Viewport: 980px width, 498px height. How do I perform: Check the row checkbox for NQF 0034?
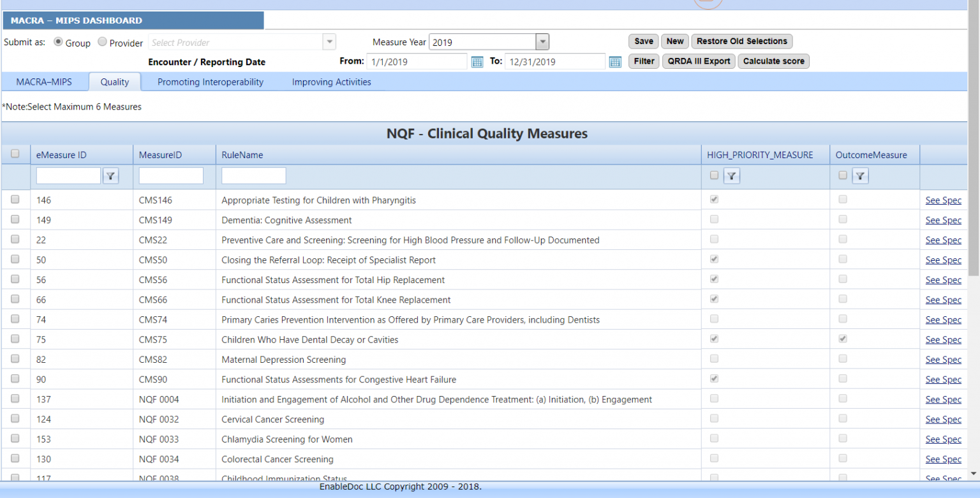(15, 458)
